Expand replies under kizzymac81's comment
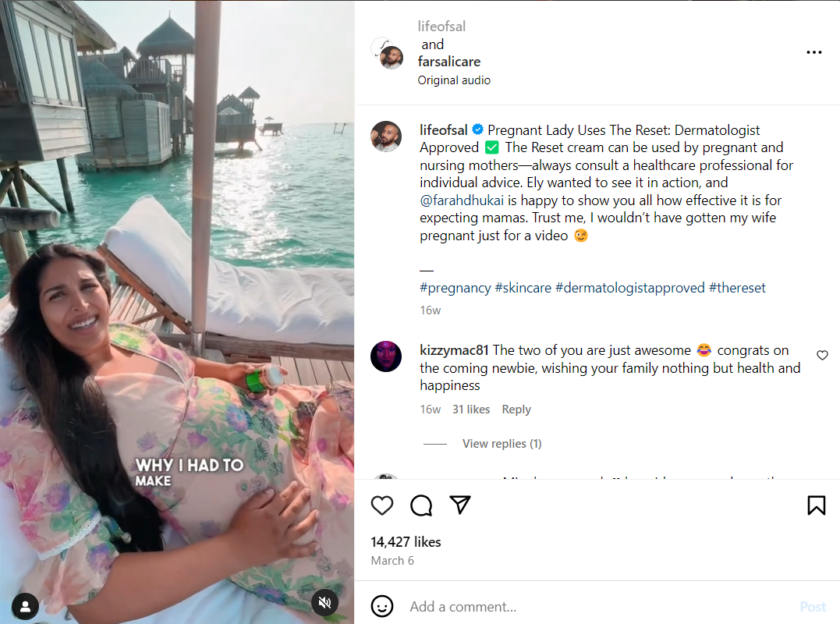Viewport: 840px width, 624px height. coord(502,443)
